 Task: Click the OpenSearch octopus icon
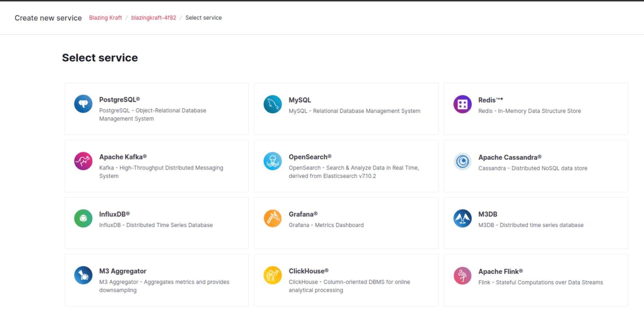coord(273,161)
